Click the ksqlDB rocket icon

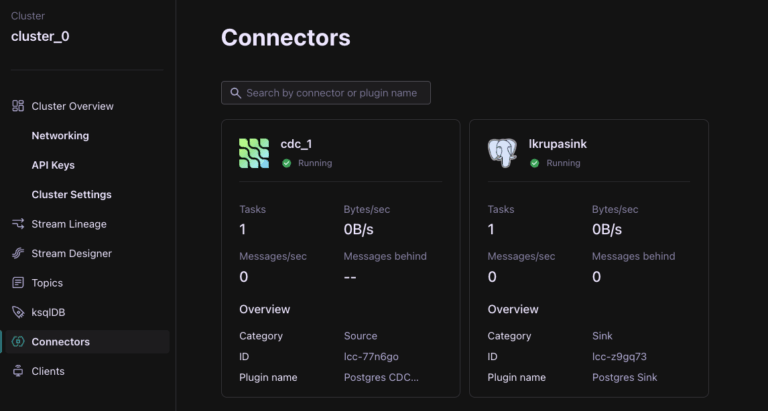(18, 312)
